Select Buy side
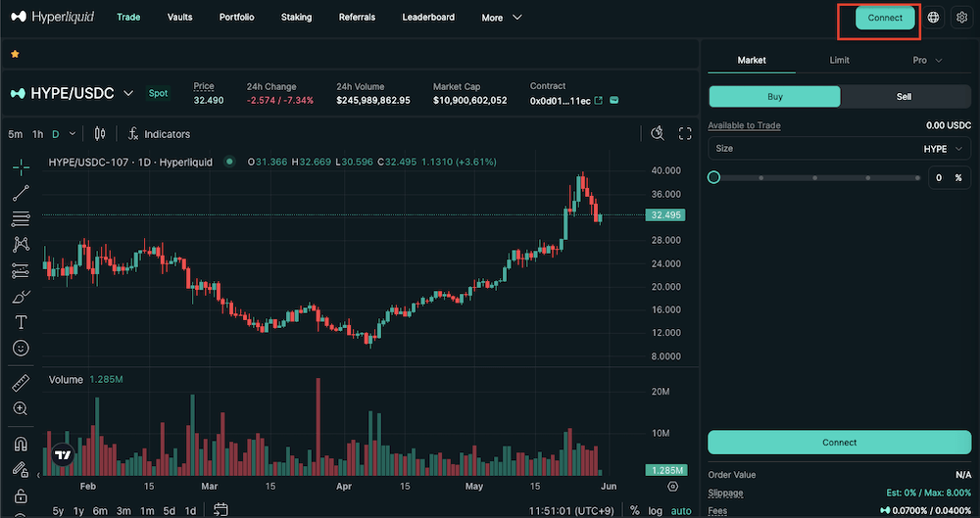The image size is (980, 518). [x=774, y=96]
